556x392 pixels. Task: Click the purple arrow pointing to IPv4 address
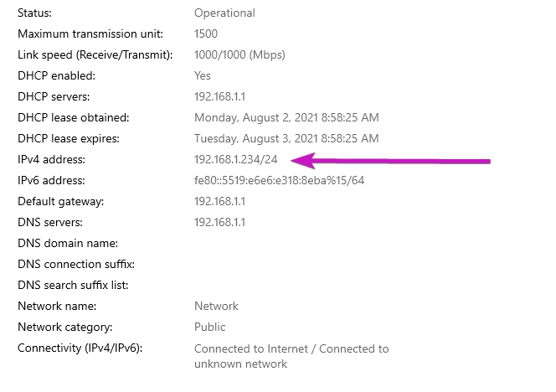[x=390, y=161]
